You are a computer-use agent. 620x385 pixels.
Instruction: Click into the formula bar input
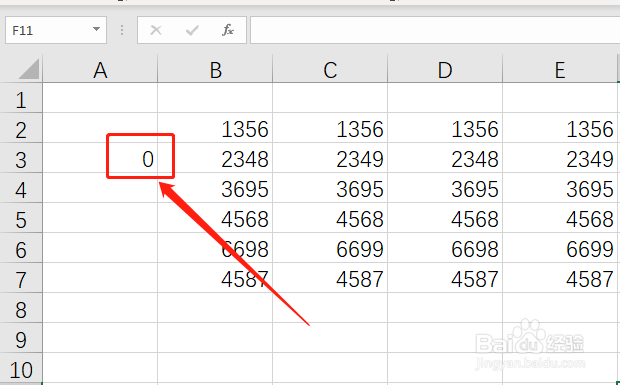click(x=435, y=30)
